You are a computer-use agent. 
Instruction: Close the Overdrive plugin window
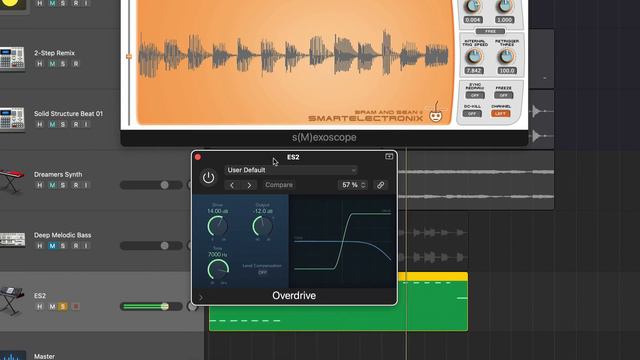tap(198, 157)
